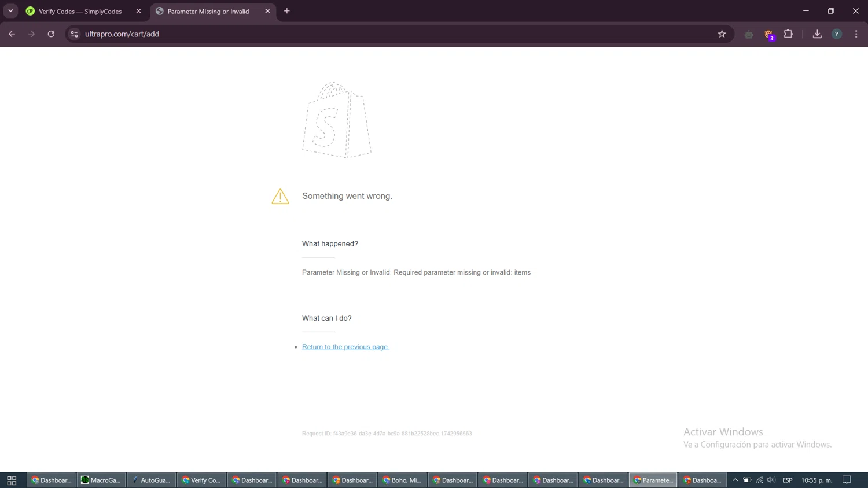Show hidden system tray icons chevron
This screenshot has width=868, height=488.
(x=735, y=480)
